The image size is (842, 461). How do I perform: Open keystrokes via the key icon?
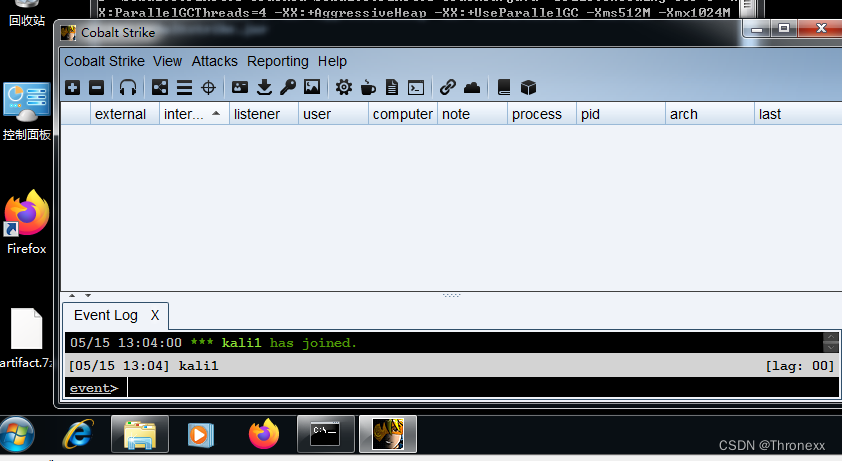[288, 88]
